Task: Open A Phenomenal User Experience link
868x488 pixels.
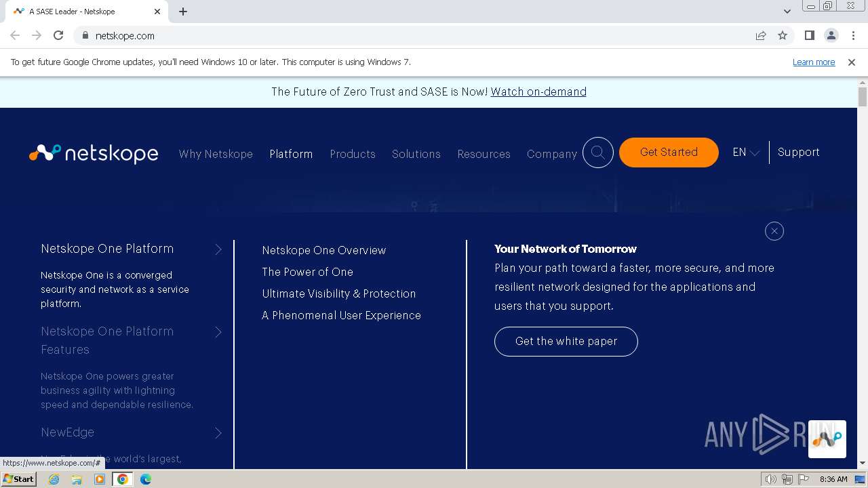Action: point(341,315)
